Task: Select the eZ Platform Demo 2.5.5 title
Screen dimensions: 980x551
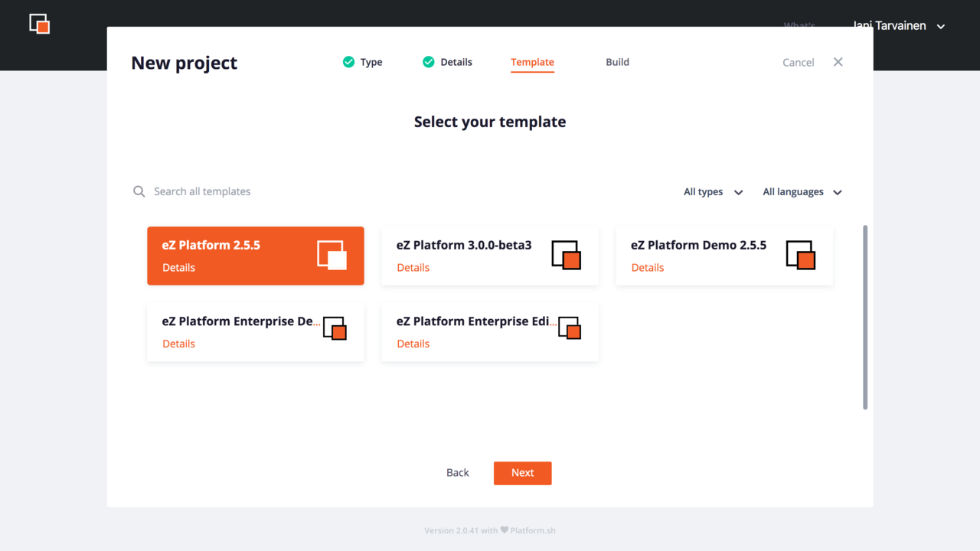Action: pos(698,245)
